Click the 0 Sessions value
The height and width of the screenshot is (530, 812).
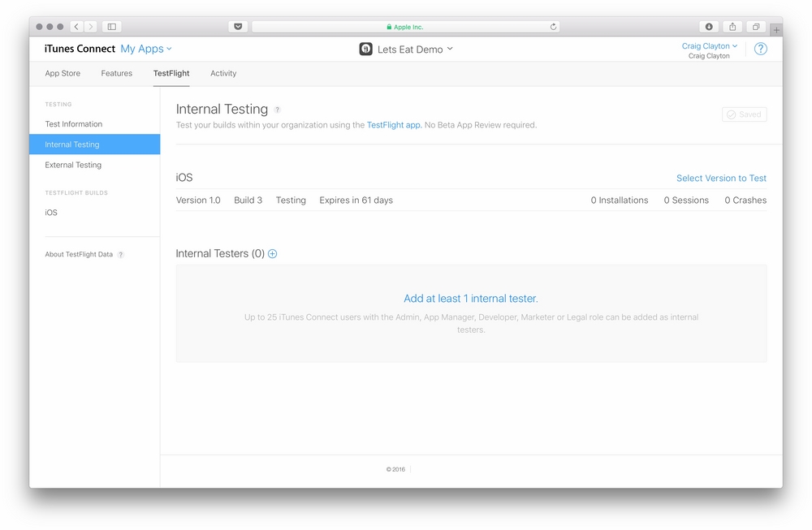pyautogui.click(x=686, y=200)
